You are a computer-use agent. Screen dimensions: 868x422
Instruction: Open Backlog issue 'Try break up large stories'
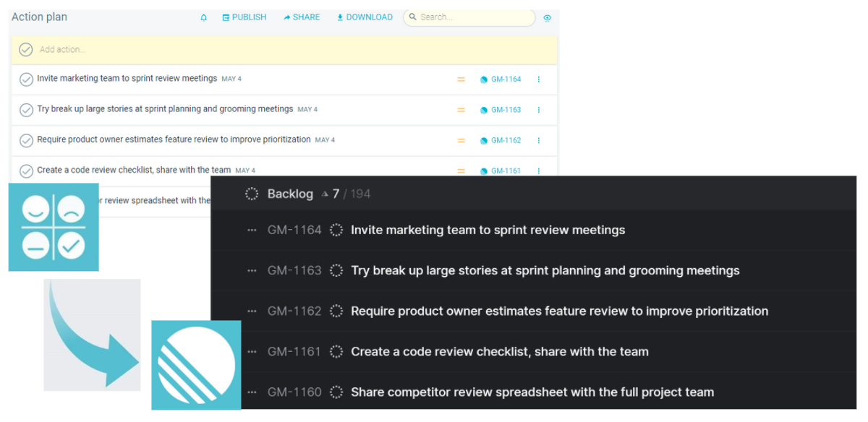click(x=545, y=270)
